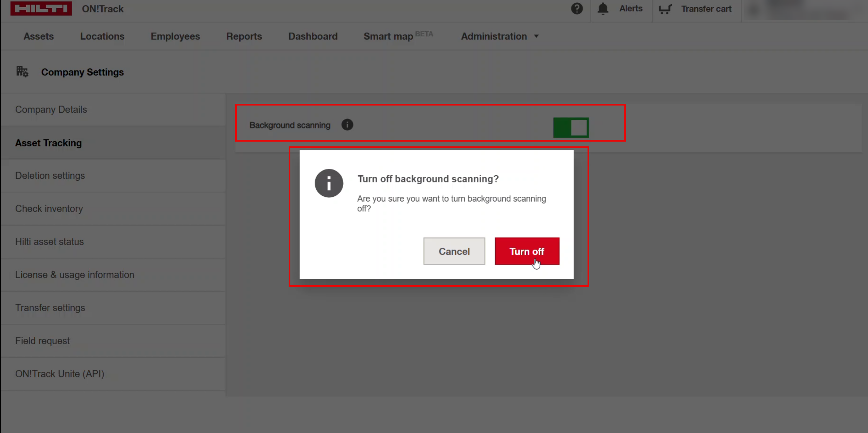The width and height of the screenshot is (868, 433).
Task: Toggle the Background scanning switch
Action: tap(571, 128)
